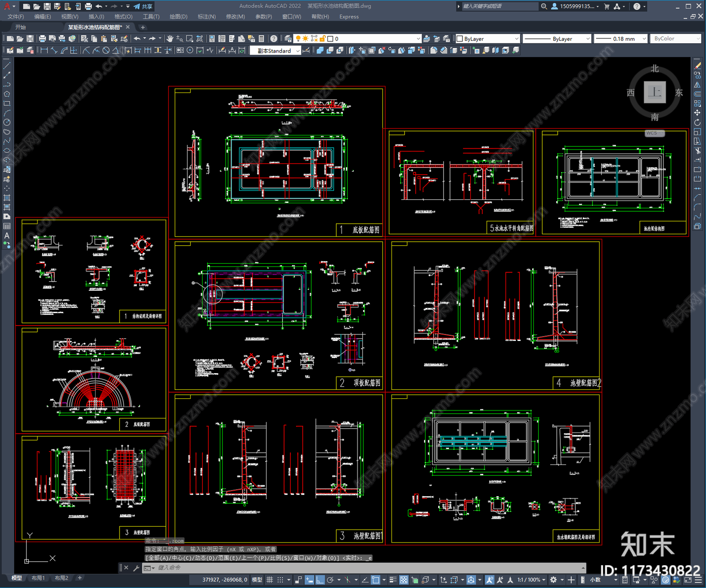Toggle lineweight display in status bar

click(x=393, y=580)
